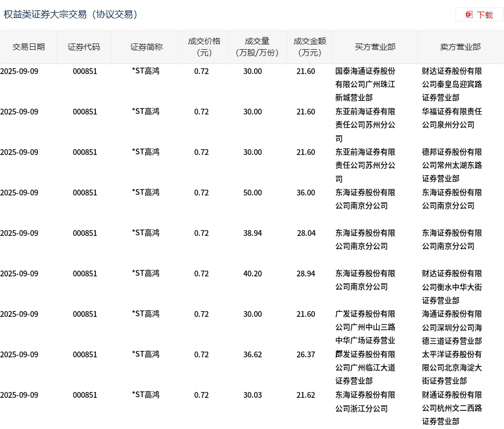Click the Excel icon in 下载 button
This screenshot has width=504, height=429.
click(469, 15)
